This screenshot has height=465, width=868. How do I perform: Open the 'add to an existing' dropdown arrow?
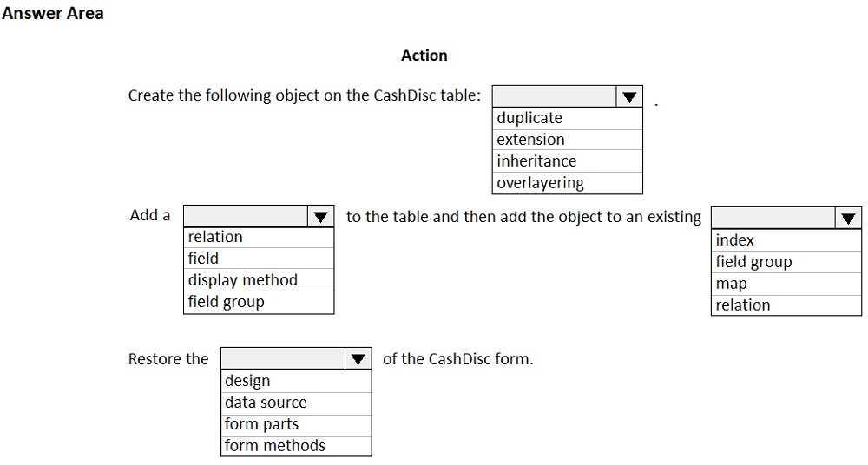click(x=847, y=218)
